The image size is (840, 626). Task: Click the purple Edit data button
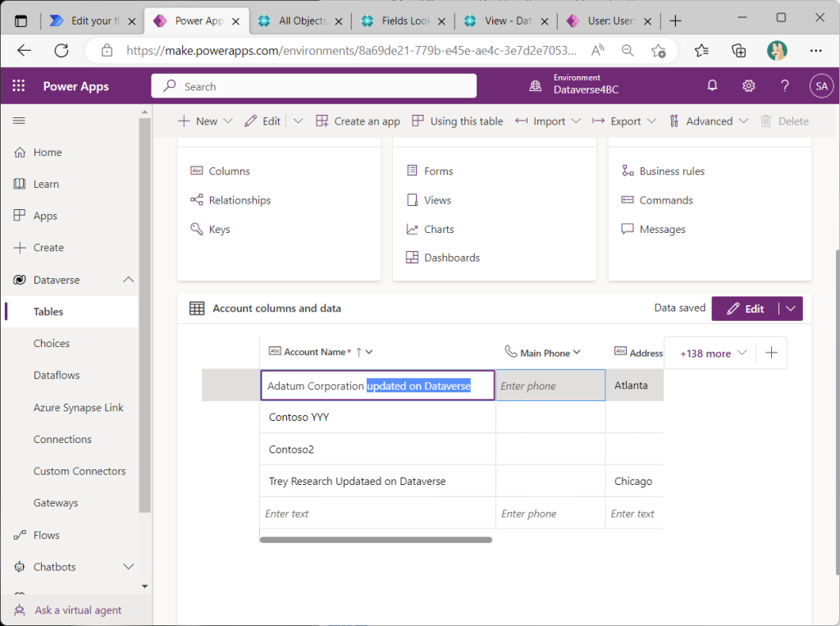tap(745, 308)
